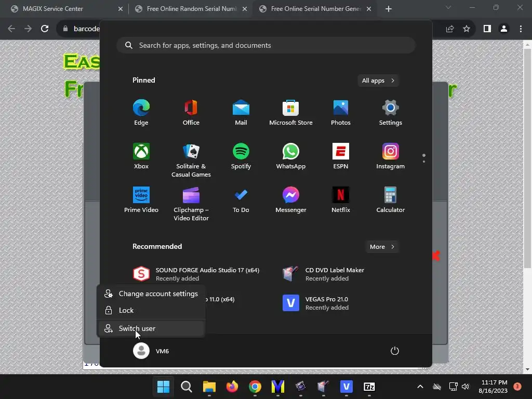Open Chrome three-dot menu
This screenshot has width=532, height=399.
pos(521,29)
